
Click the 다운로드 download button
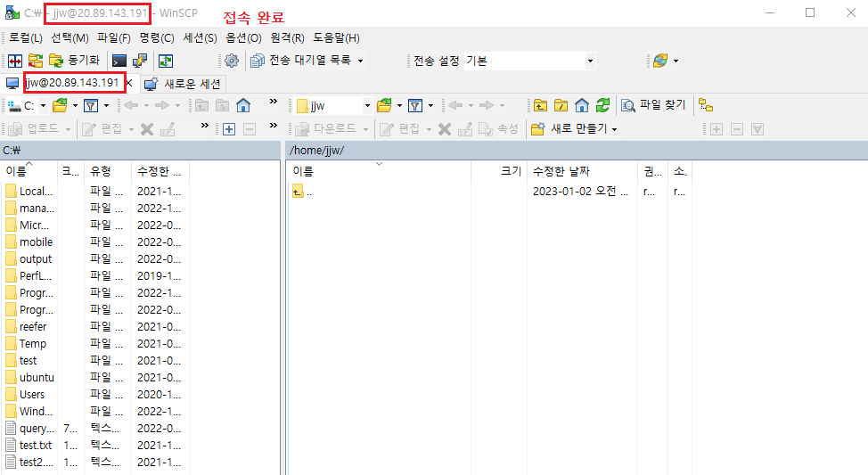326,129
